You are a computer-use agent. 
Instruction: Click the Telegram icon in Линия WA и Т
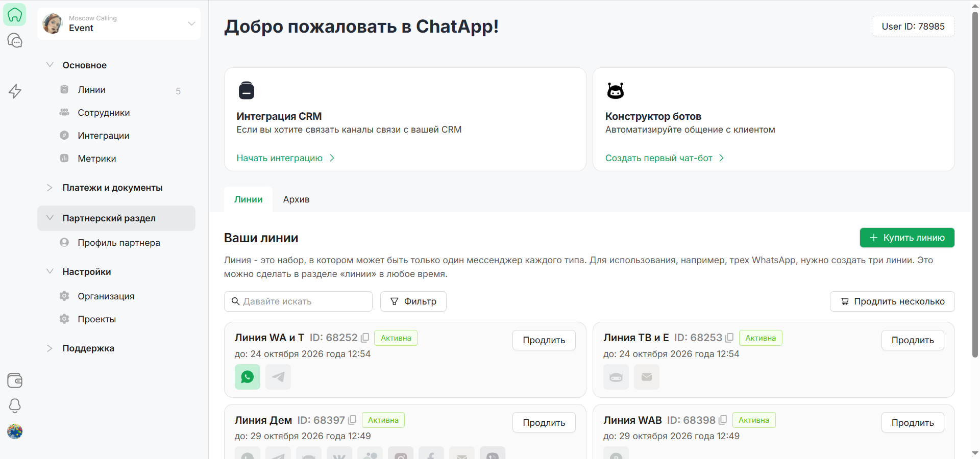pos(278,377)
